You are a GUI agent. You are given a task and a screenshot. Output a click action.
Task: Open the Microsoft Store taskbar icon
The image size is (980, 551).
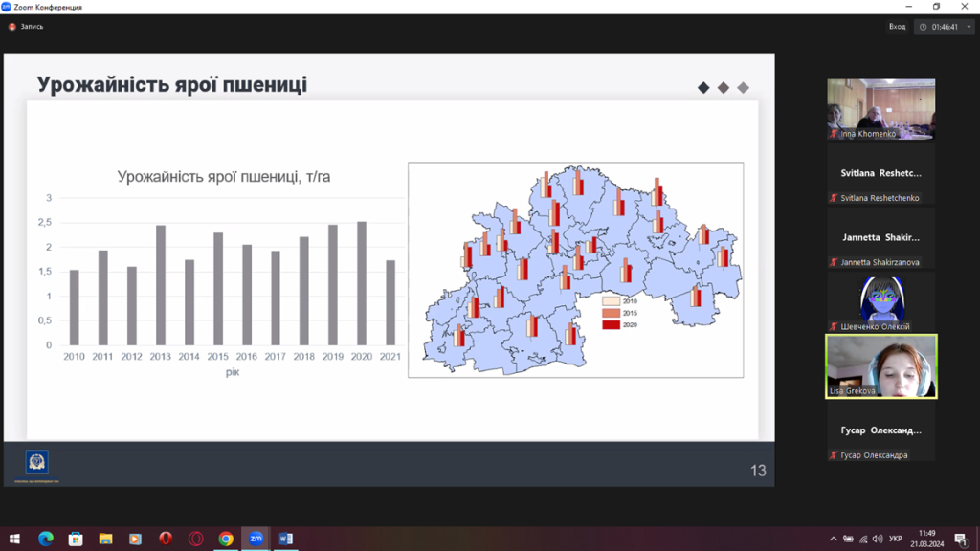click(x=76, y=539)
